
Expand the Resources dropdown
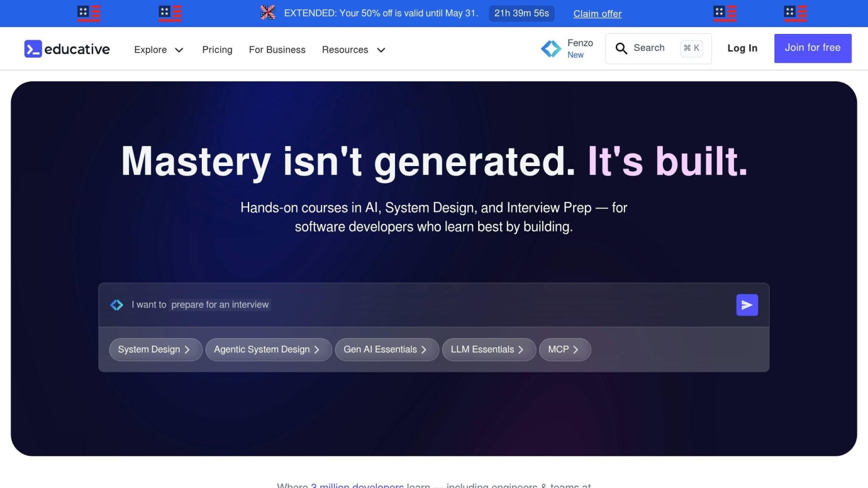(354, 50)
